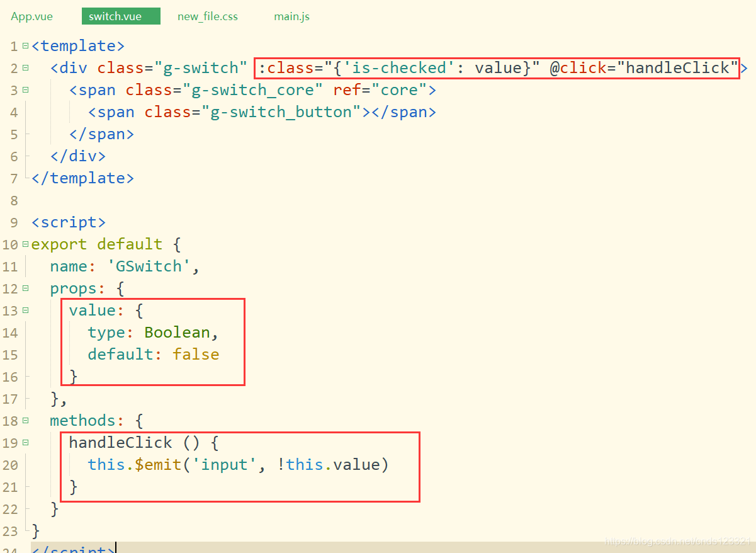Click the word Boolean on line 14
This screenshot has width=756, height=553.
(x=178, y=333)
